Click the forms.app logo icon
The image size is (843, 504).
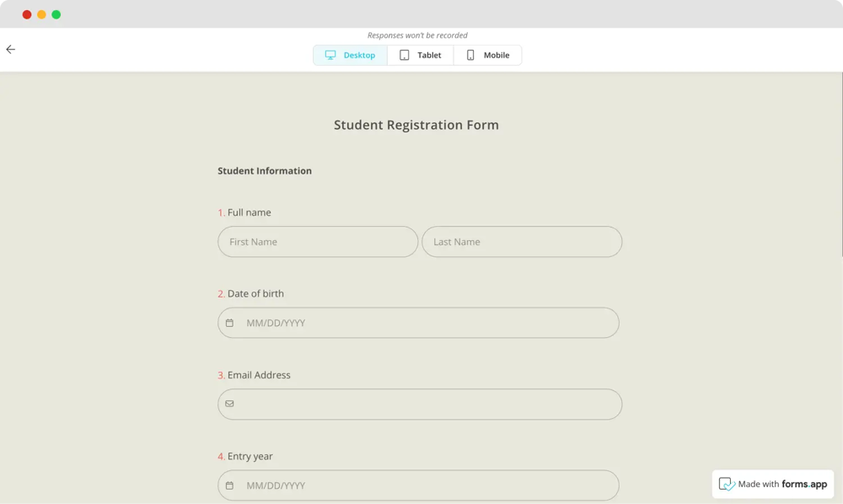[x=727, y=485]
